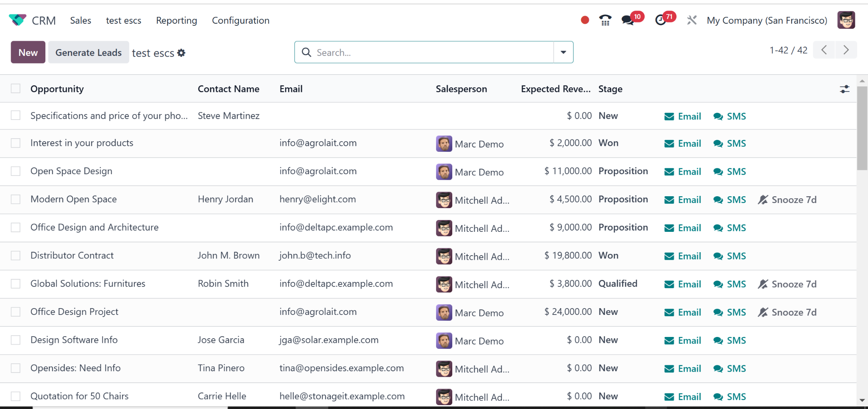Screen dimensions: 868x409
Task: Go to the previous page of records
Action: click(x=824, y=50)
